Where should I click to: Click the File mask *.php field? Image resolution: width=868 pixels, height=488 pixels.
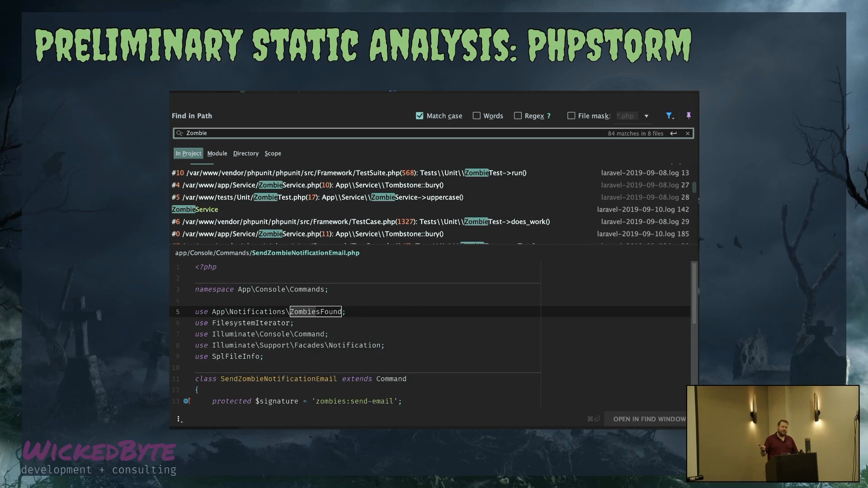[x=627, y=116]
